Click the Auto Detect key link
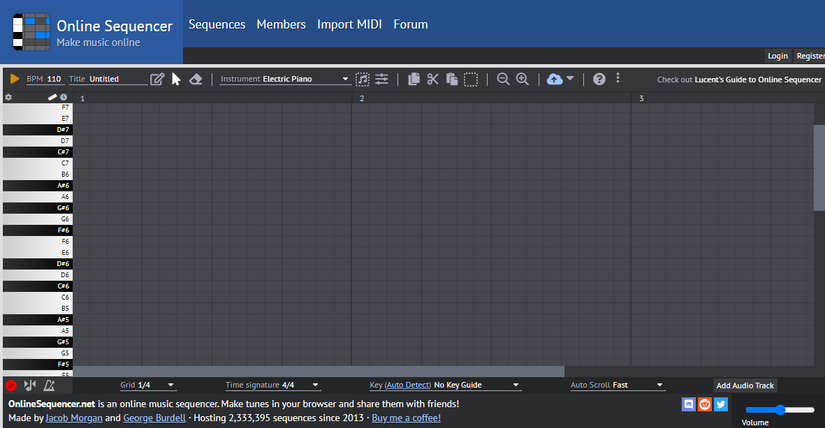The image size is (825, 428). coord(408,385)
